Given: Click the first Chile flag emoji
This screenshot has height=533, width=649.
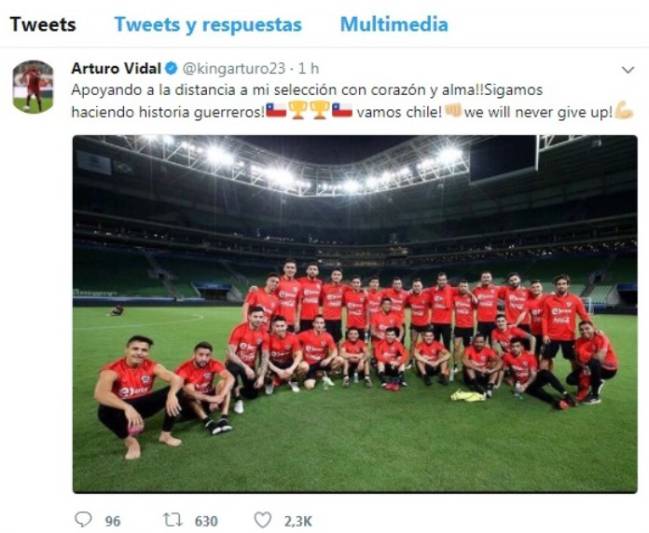Looking at the screenshot, I should click(276, 110).
